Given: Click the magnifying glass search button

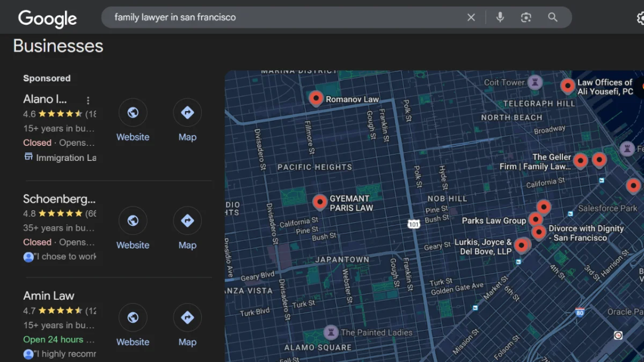Looking at the screenshot, I should [x=553, y=17].
